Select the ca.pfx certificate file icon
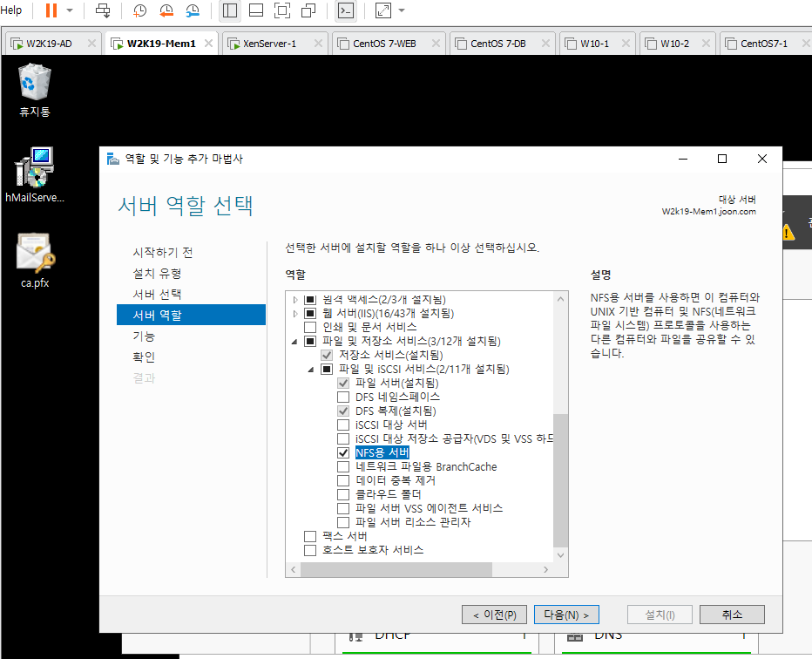The image size is (812, 659). tap(35, 261)
